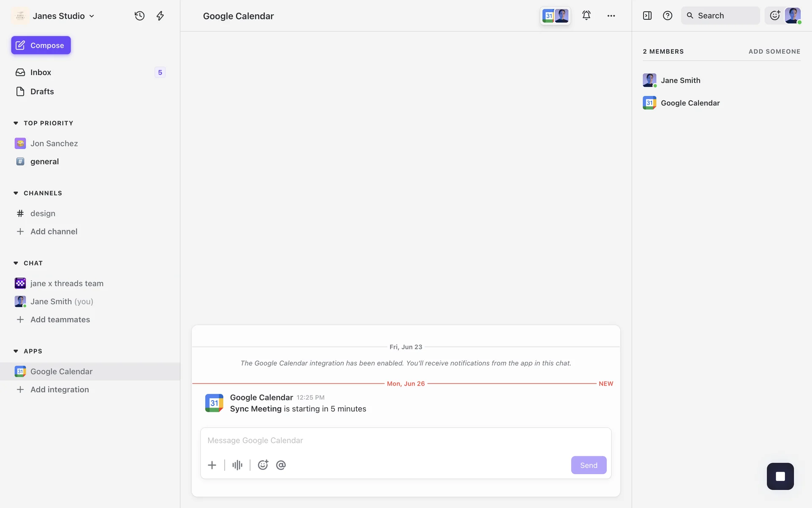This screenshot has height=508, width=812.
Task: Toggle the right sidebar panel
Action: point(647,16)
